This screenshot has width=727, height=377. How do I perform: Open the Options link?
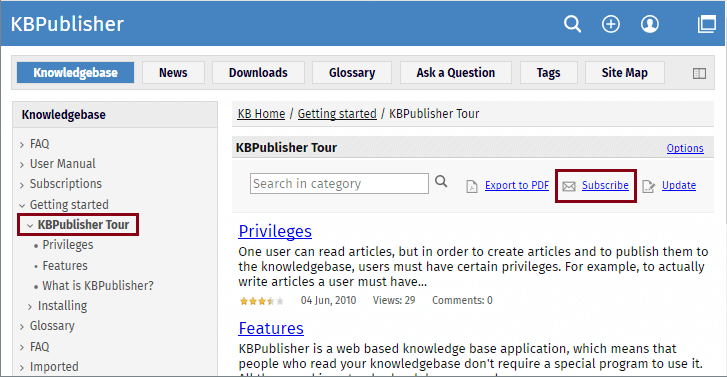click(x=685, y=148)
